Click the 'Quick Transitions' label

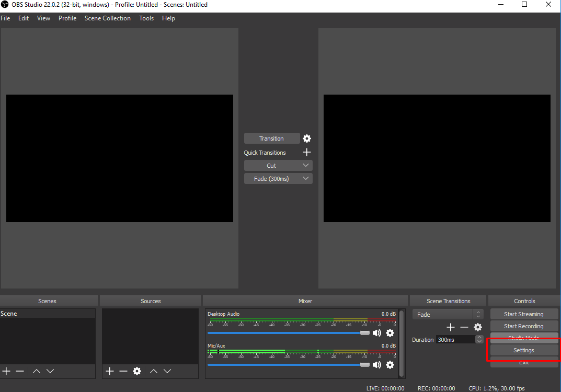point(265,153)
